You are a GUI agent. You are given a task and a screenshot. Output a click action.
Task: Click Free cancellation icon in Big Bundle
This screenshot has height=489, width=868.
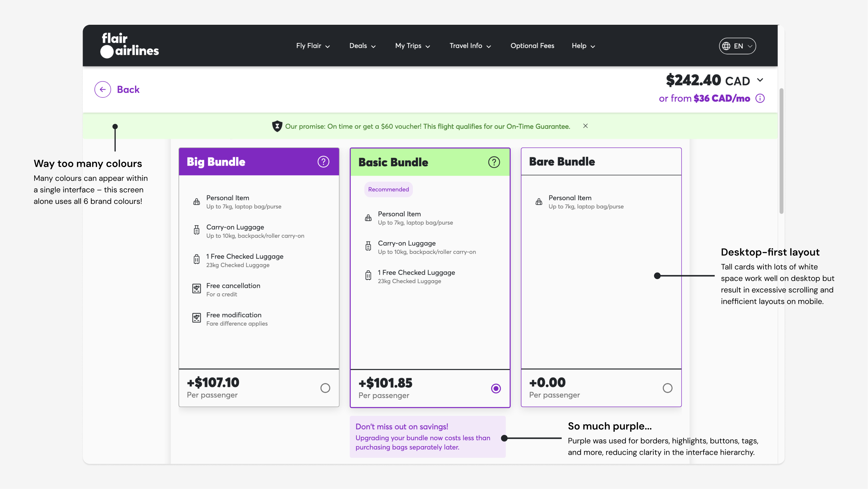point(197,289)
